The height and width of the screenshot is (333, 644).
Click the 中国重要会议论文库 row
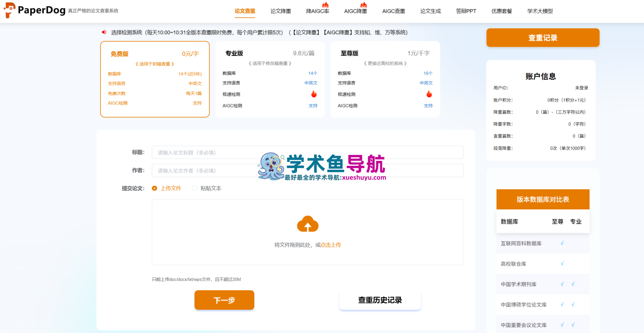(x=543, y=325)
